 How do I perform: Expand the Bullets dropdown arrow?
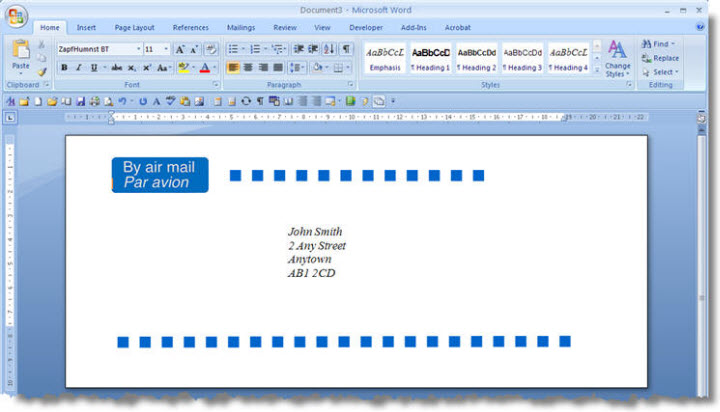click(243, 49)
